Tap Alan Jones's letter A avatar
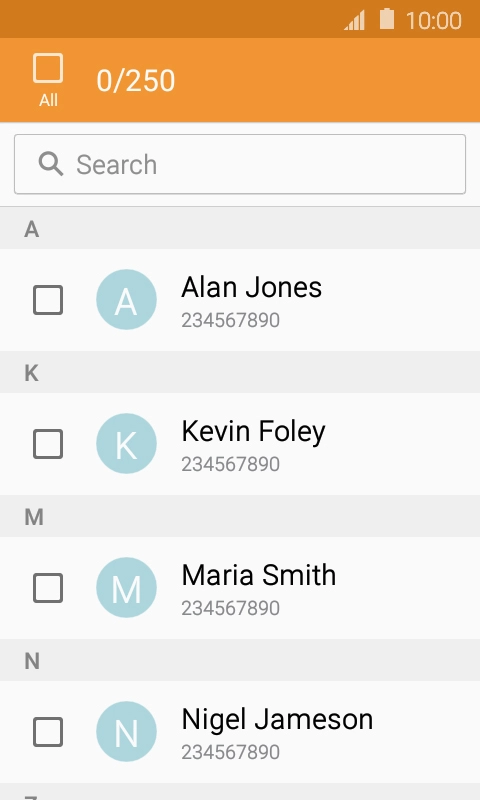The width and height of the screenshot is (480, 800). point(126,299)
